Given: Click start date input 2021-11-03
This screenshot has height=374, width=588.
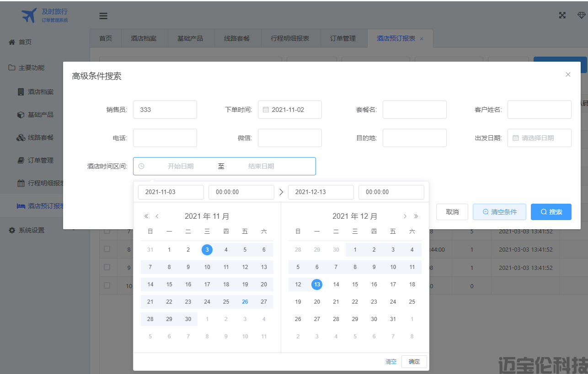Looking at the screenshot, I should click(171, 192).
